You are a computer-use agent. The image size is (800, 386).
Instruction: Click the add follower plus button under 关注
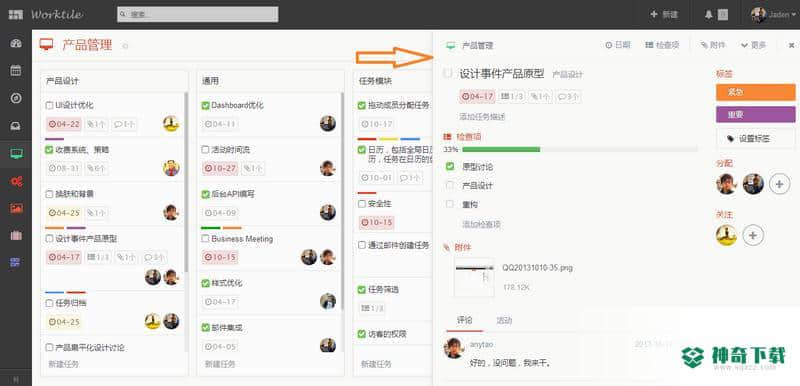coord(753,235)
